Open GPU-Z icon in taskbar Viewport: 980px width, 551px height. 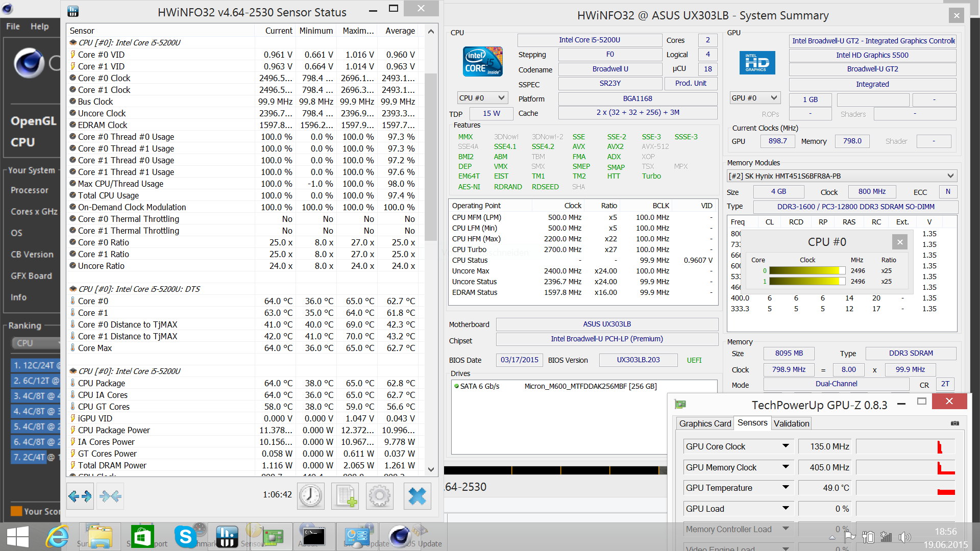(272, 537)
